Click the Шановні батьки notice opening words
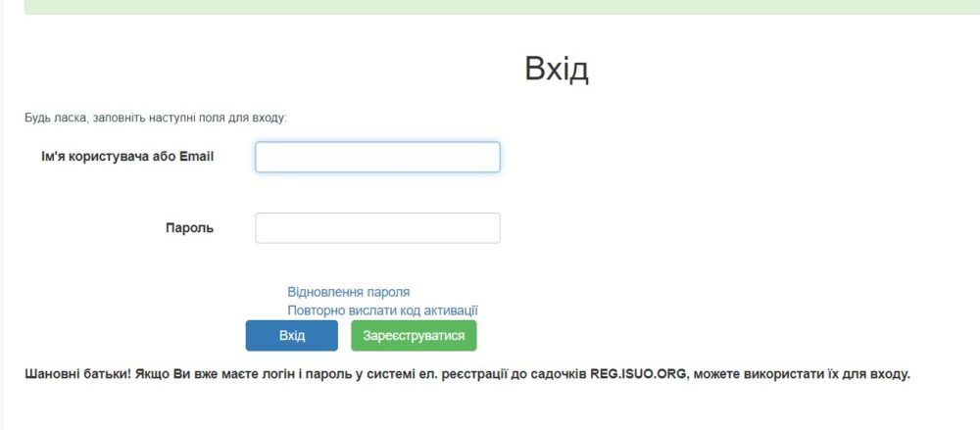 click(x=78, y=375)
